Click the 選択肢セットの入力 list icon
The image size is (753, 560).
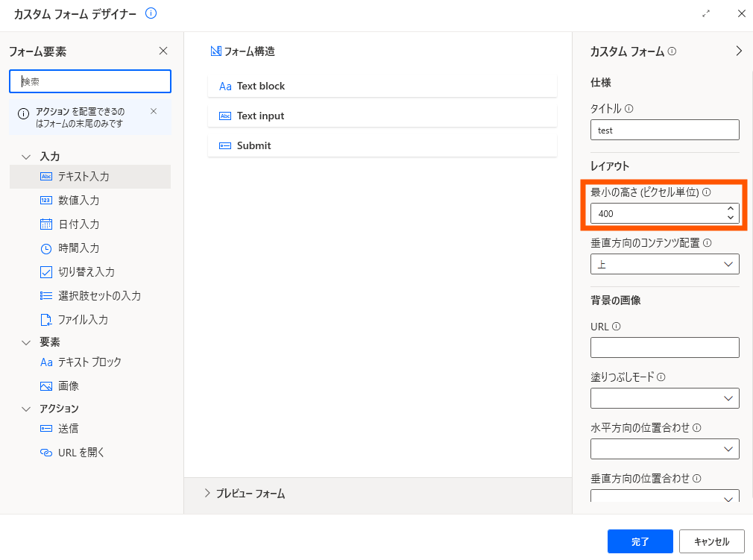click(46, 296)
